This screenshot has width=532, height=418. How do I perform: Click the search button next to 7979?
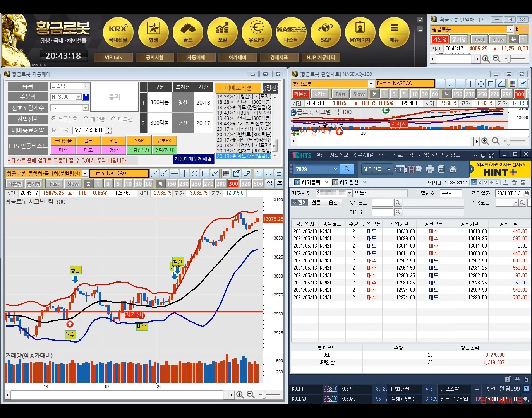pyautogui.click(x=347, y=169)
